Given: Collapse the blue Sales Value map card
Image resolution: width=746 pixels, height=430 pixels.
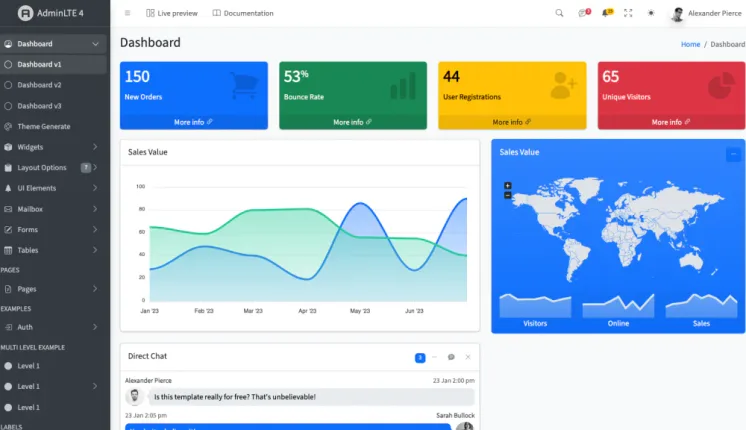Looking at the screenshot, I should pos(733,154).
